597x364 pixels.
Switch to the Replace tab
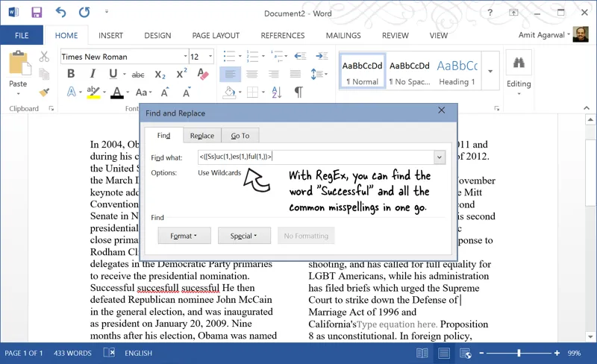(201, 136)
